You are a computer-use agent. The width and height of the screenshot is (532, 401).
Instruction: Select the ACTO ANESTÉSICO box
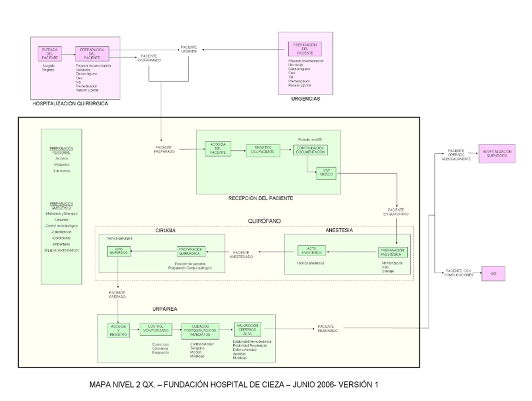(x=312, y=251)
